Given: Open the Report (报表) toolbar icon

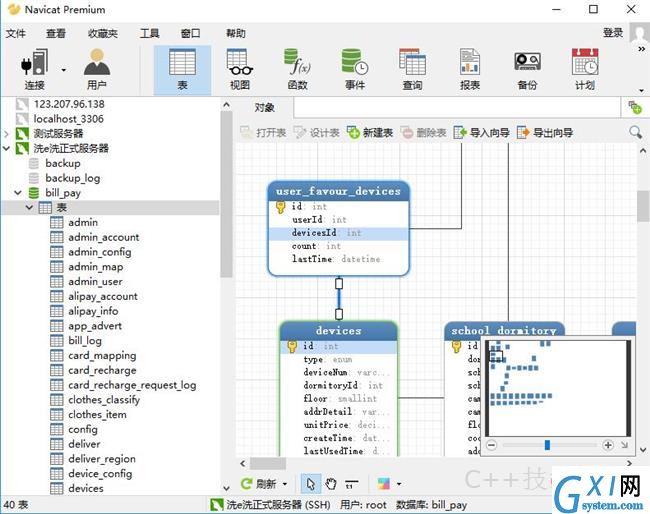Looking at the screenshot, I should (x=470, y=70).
